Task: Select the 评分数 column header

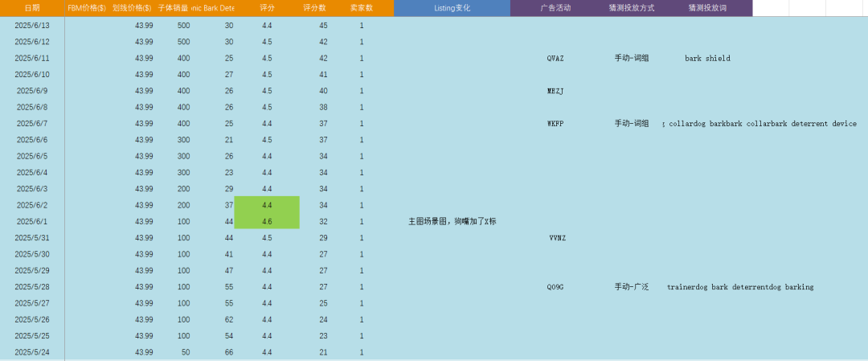Action: click(x=314, y=8)
